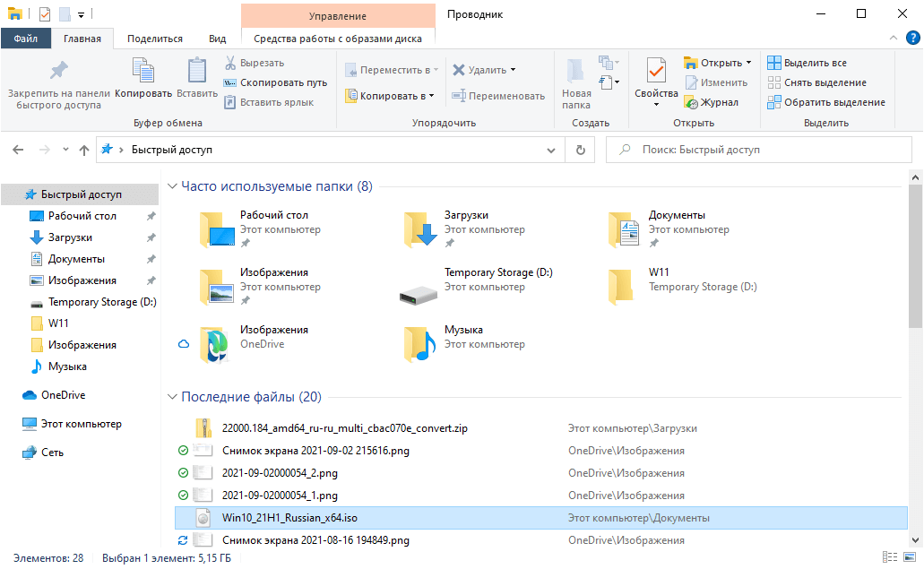Switch to details view icon in status bar
924x569 pixels.
pos(890,557)
